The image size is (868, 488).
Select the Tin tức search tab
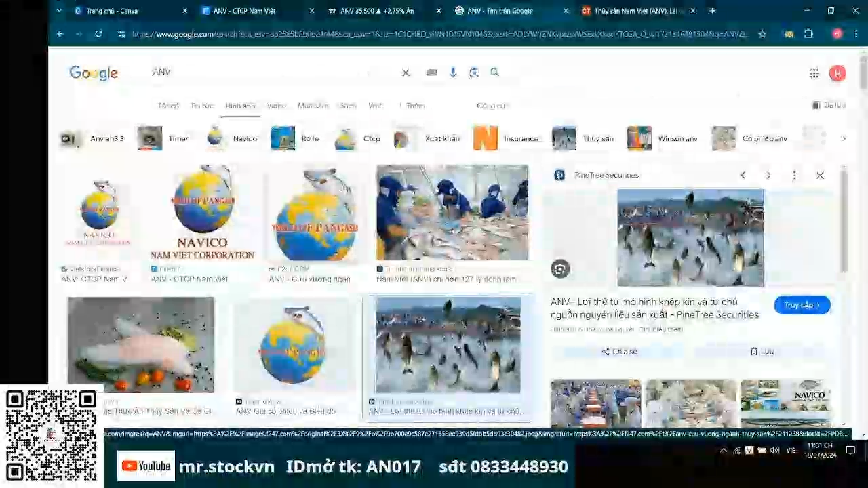click(x=202, y=106)
